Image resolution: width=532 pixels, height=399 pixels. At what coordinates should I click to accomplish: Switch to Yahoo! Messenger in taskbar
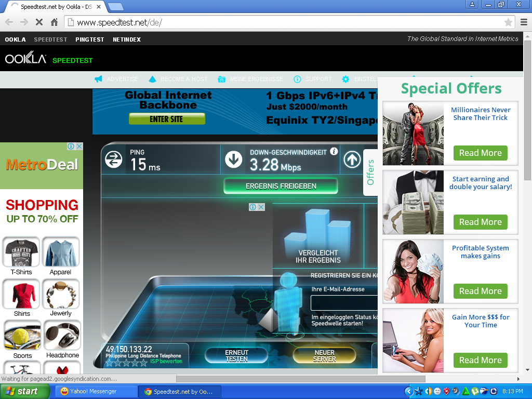point(96,391)
